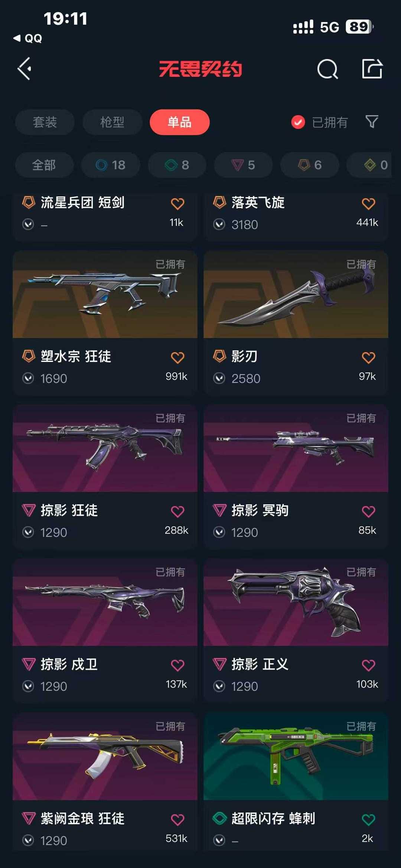Like the 影刃 knife heart icon
This screenshot has width=401, height=868.
(x=368, y=357)
